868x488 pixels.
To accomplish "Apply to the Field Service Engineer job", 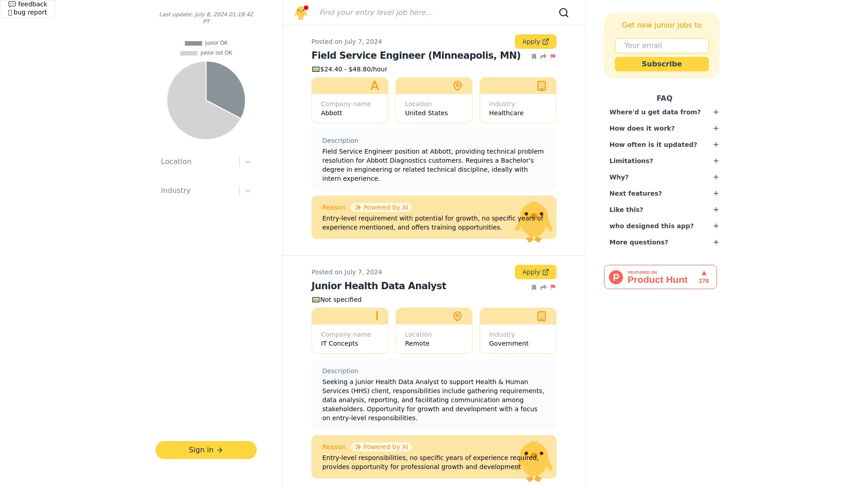I will click(535, 41).
